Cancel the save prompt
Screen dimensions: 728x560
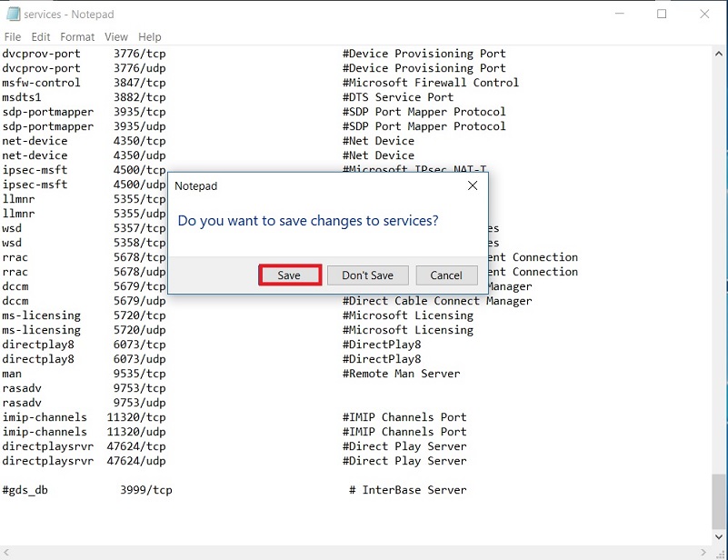(x=446, y=275)
